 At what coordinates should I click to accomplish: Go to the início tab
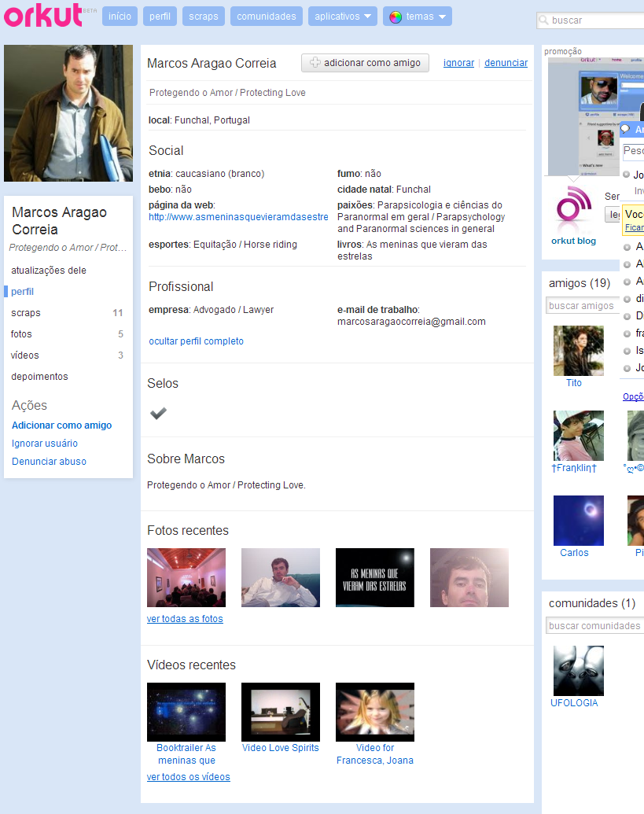coord(120,16)
